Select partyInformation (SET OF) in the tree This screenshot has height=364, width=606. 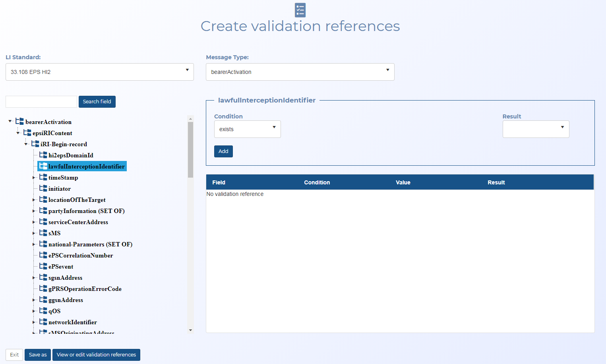[86, 211]
